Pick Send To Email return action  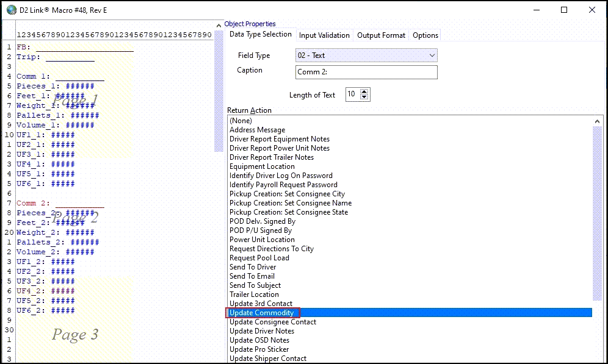click(x=253, y=276)
